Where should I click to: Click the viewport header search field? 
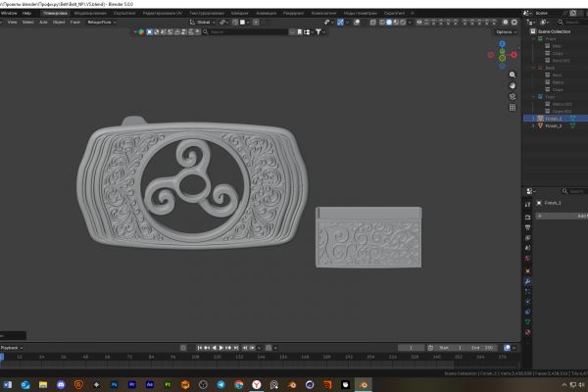[245, 32]
